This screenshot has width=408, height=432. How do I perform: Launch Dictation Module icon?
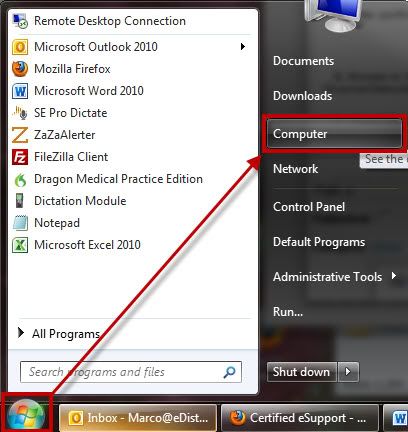tap(20, 201)
